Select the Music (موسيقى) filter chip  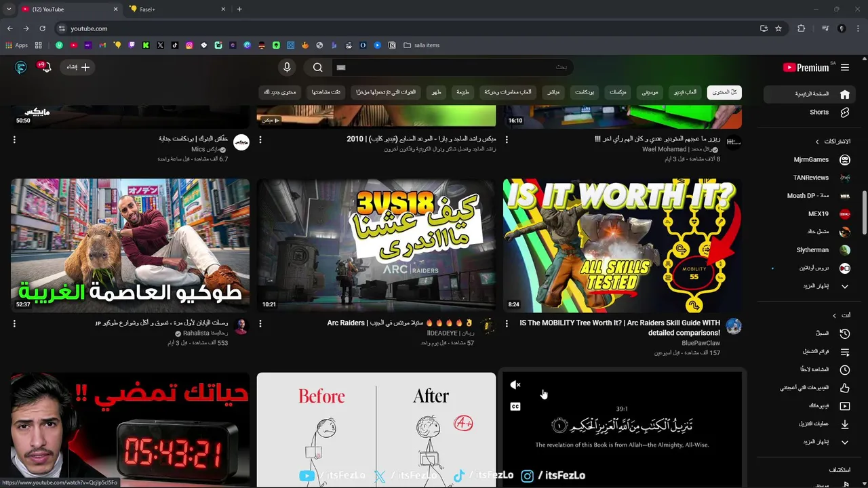point(650,92)
